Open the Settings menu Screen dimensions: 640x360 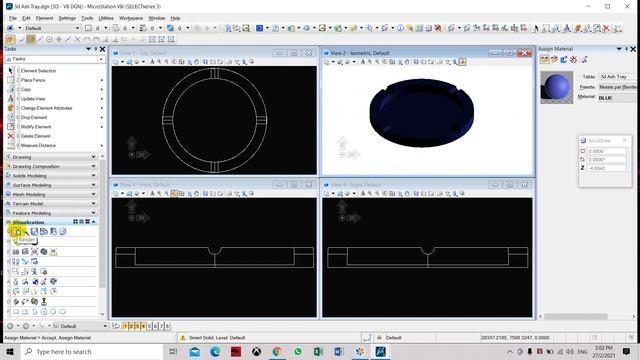(x=67, y=18)
